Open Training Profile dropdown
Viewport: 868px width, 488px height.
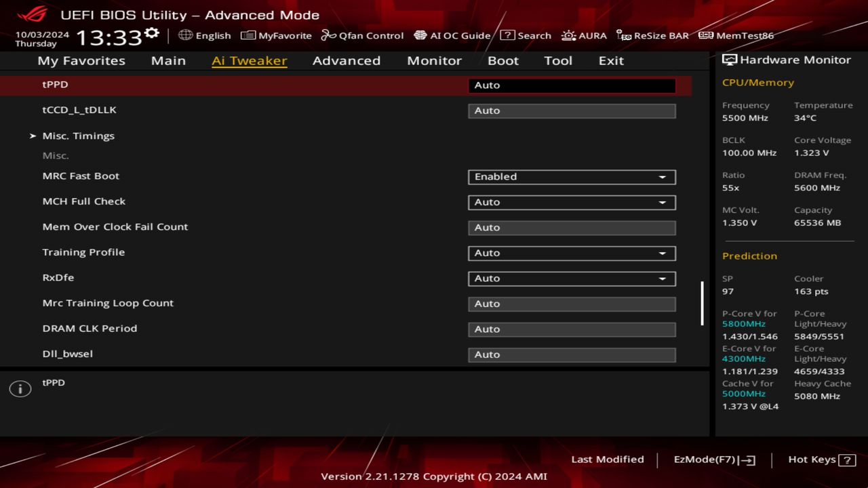(572, 253)
